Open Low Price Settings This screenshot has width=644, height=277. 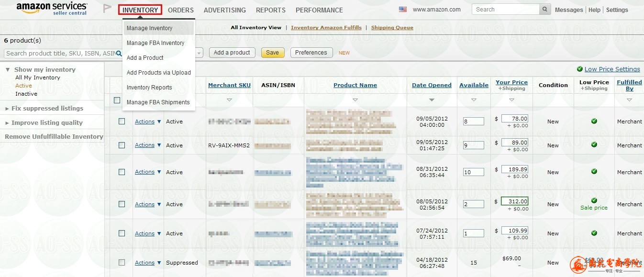click(x=612, y=69)
